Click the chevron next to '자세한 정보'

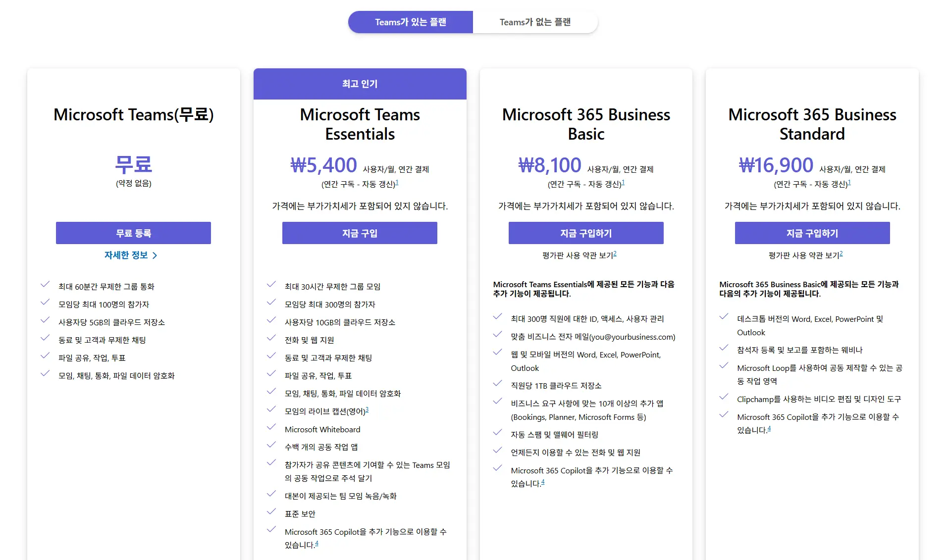(155, 255)
